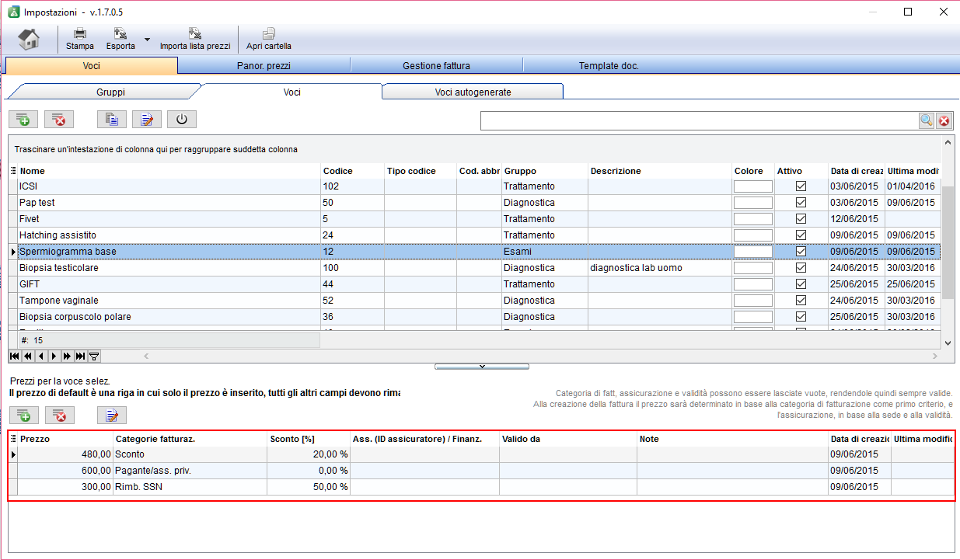Go to the Home screen icon
Viewport: 960px width, 560px height.
pos(29,39)
